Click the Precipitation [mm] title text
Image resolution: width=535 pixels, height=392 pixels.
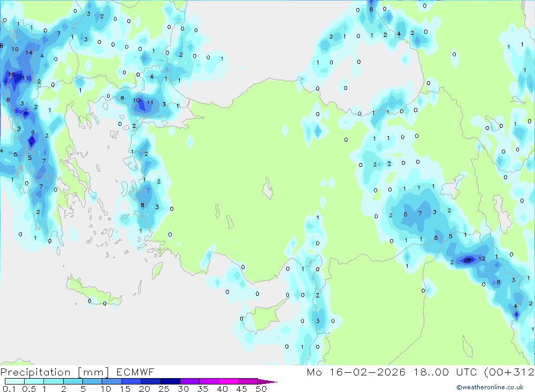55,372
